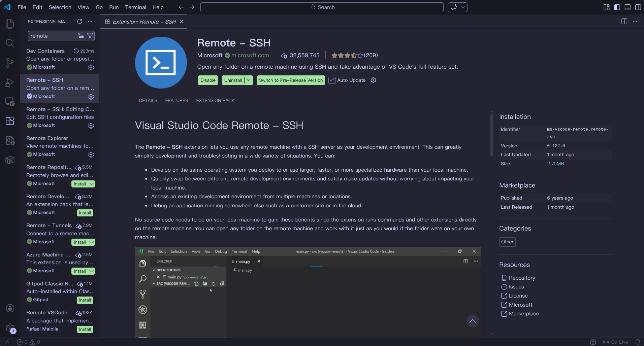
Task: Open the Explorer view in activity bar
Action: coord(10,24)
